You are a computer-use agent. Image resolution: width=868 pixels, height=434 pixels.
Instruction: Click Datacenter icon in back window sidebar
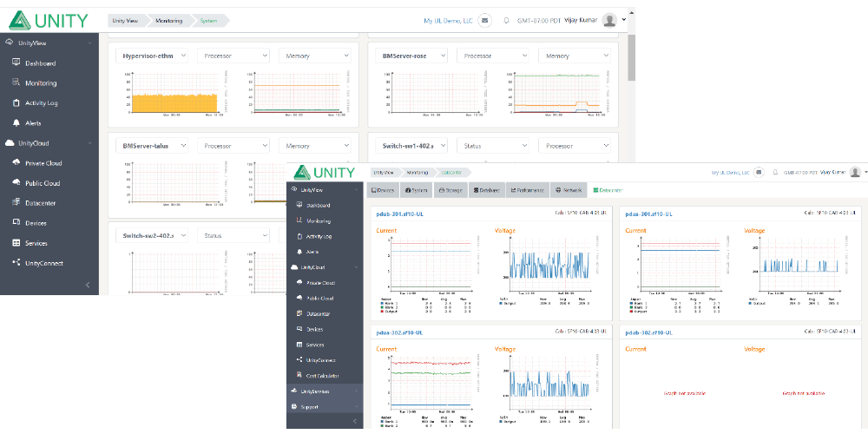pos(16,202)
